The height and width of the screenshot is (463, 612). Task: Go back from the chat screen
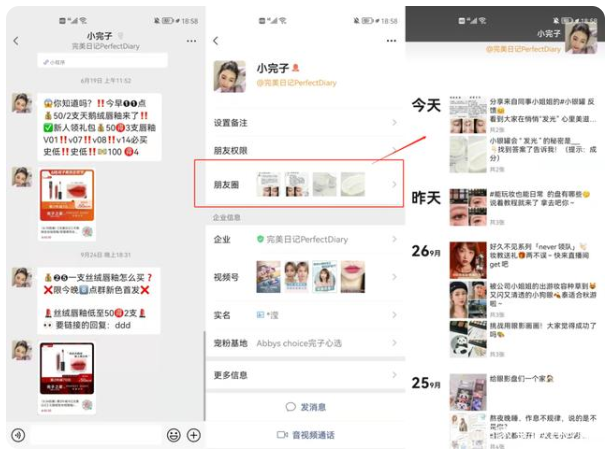tap(16, 41)
